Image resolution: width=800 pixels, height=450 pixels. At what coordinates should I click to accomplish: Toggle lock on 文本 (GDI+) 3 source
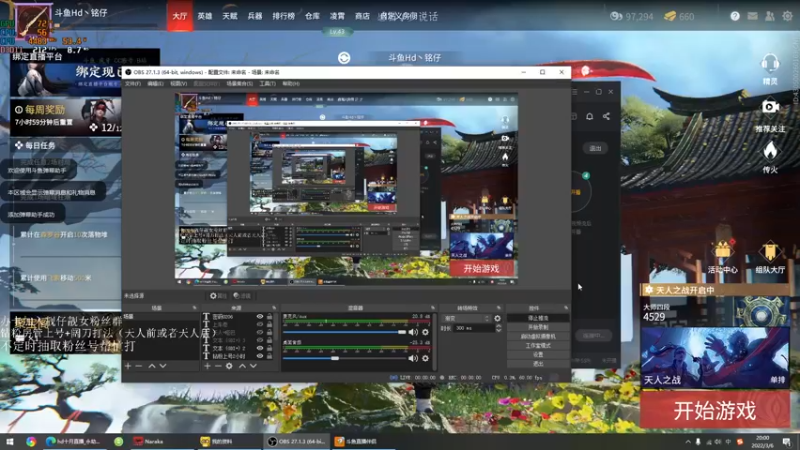(x=269, y=340)
